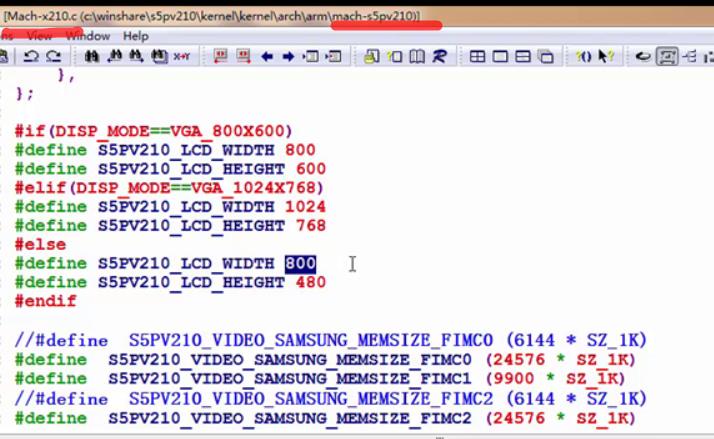714x439 pixels.
Task: Click the MEMSIZE_FIMC1 9900 define line
Action: tap(321, 378)
